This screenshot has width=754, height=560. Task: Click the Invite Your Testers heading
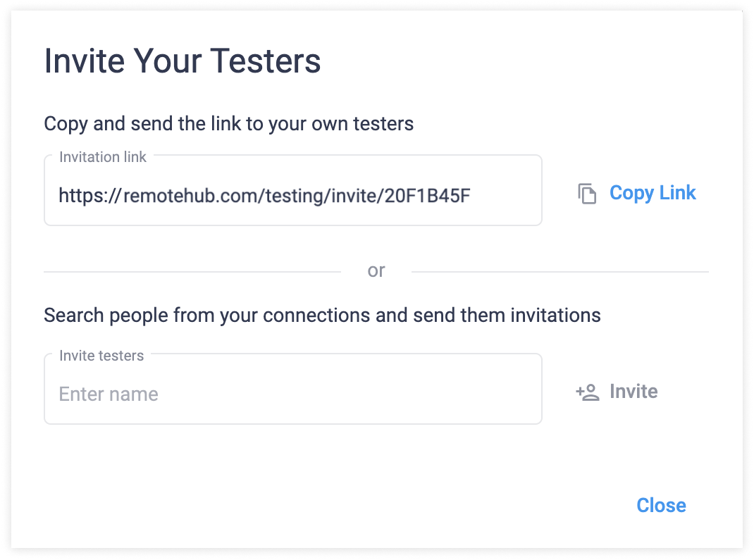[x=183, y=61]
